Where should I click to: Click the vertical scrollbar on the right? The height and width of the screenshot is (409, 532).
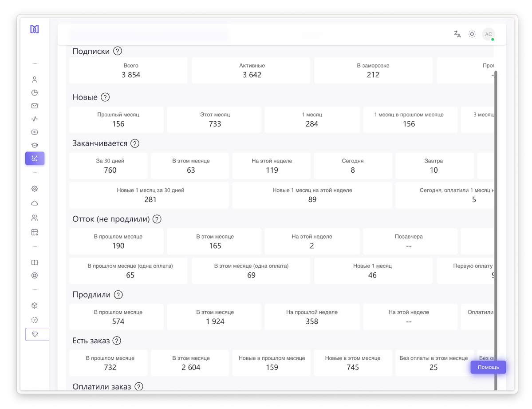pyautogui.click(x=496, y=222)
